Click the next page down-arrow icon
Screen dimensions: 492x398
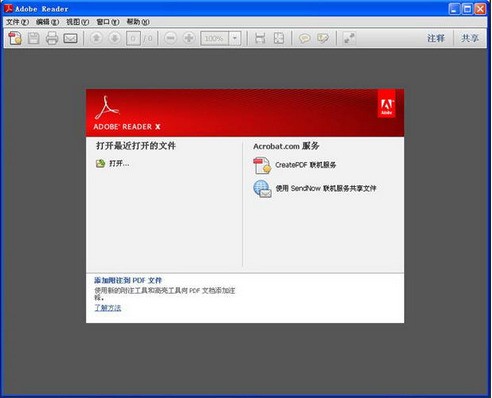(115, 38)
